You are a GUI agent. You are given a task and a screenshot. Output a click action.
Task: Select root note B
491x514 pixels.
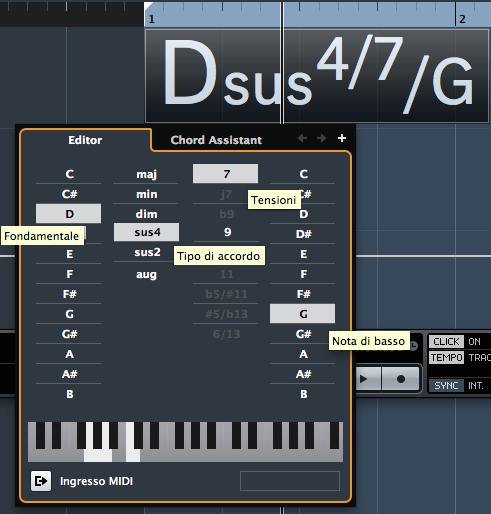point(69,394)
